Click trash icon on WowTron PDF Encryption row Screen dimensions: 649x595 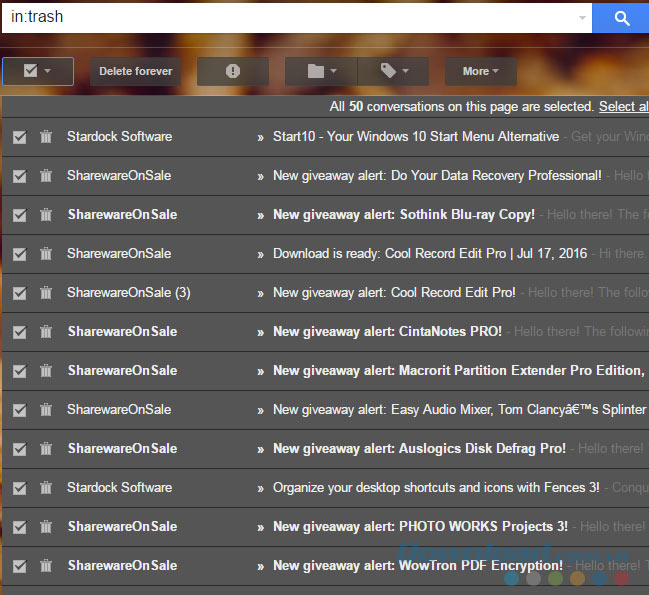pyautogui.click(x=45, y=566)
